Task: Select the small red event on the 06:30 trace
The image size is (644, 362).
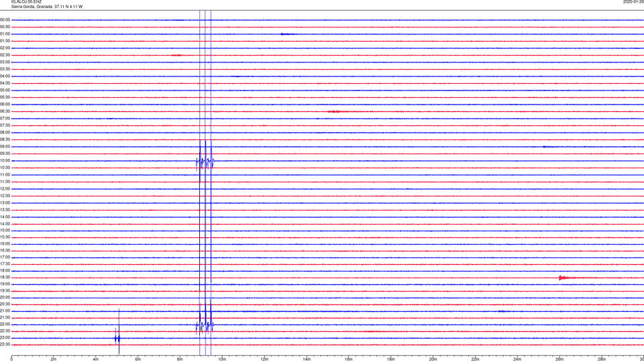Action: coord(335,111)
